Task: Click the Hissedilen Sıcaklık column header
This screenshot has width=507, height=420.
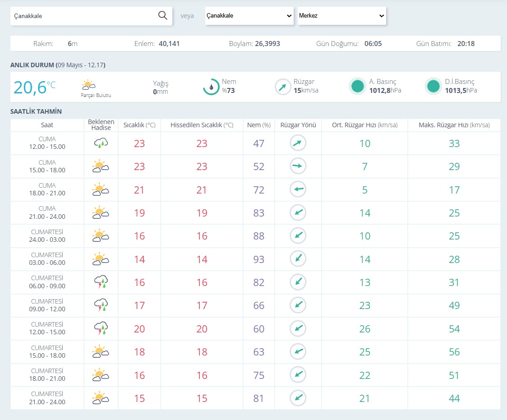Action: (202, 125)
